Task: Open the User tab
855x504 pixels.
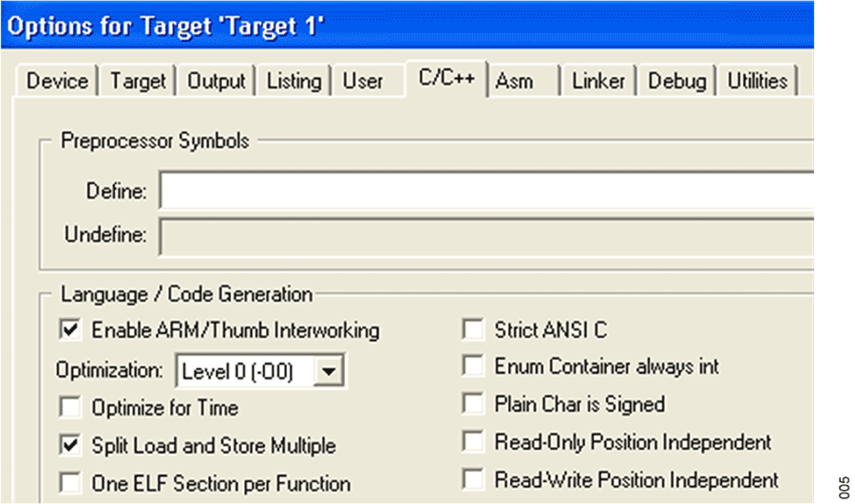Action: click(363, 82)
